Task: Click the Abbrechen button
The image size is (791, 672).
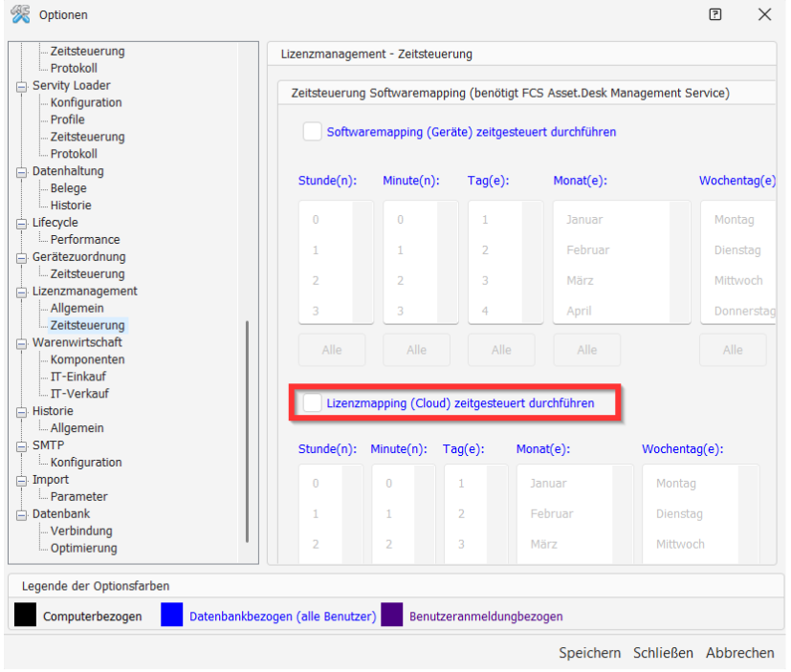Action: pyautogui.click(x=739, y=653)
